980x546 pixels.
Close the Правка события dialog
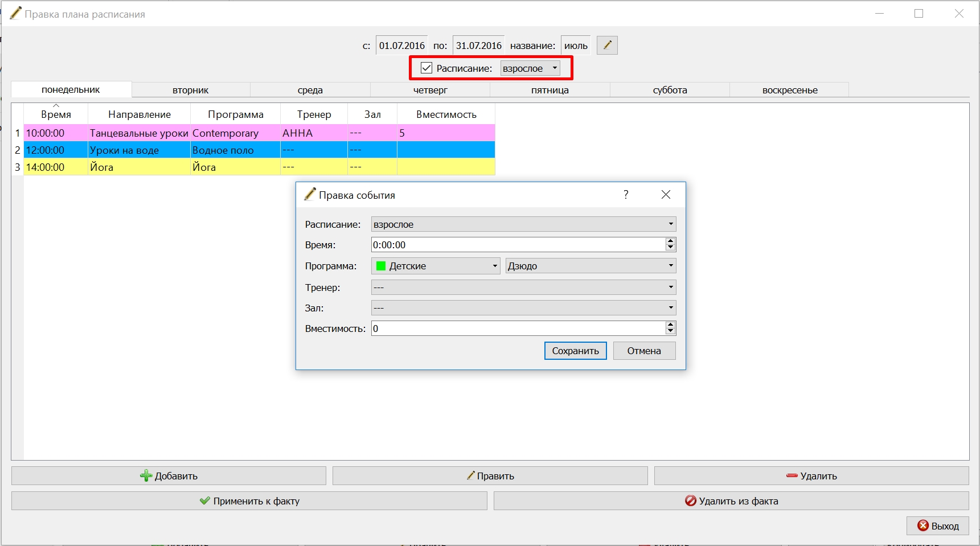click(x=666, y=195)
